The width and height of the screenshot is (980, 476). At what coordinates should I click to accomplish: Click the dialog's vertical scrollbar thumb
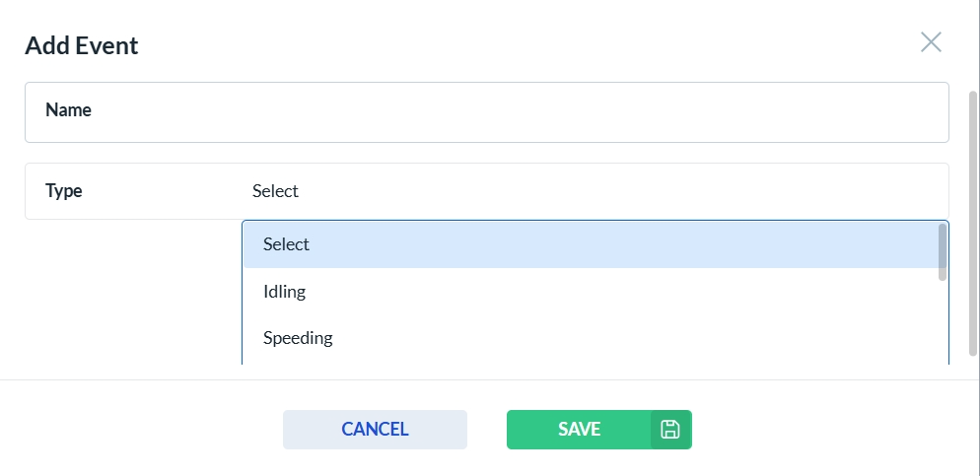pyautogui.click(x=973, y=217)
